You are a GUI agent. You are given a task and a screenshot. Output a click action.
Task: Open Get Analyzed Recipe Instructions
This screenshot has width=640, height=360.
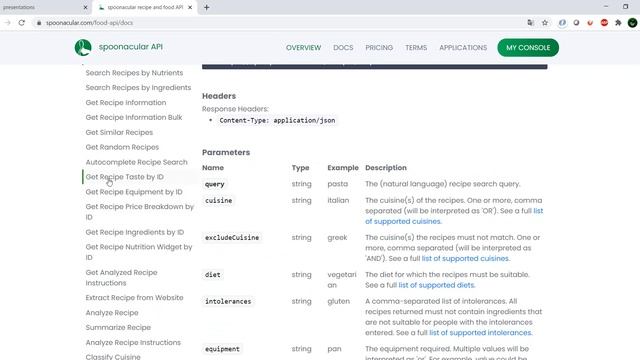121,278
